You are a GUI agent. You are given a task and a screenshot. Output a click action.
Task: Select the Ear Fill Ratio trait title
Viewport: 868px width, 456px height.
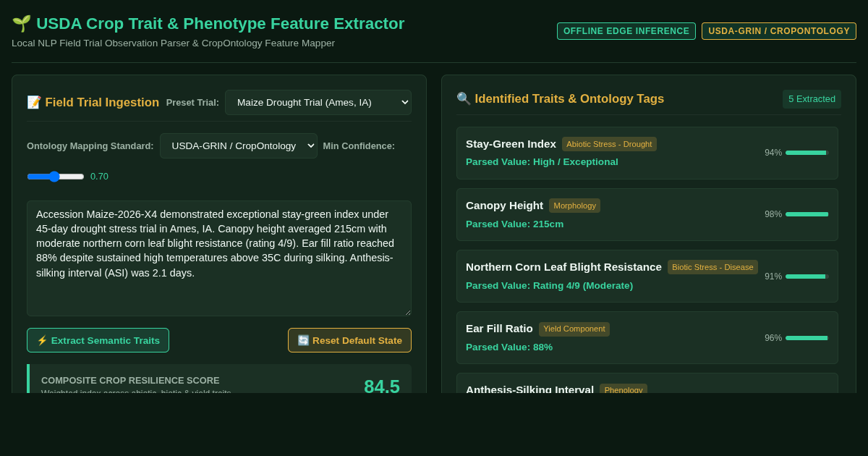pyautogui.click(x=499, y=329)
